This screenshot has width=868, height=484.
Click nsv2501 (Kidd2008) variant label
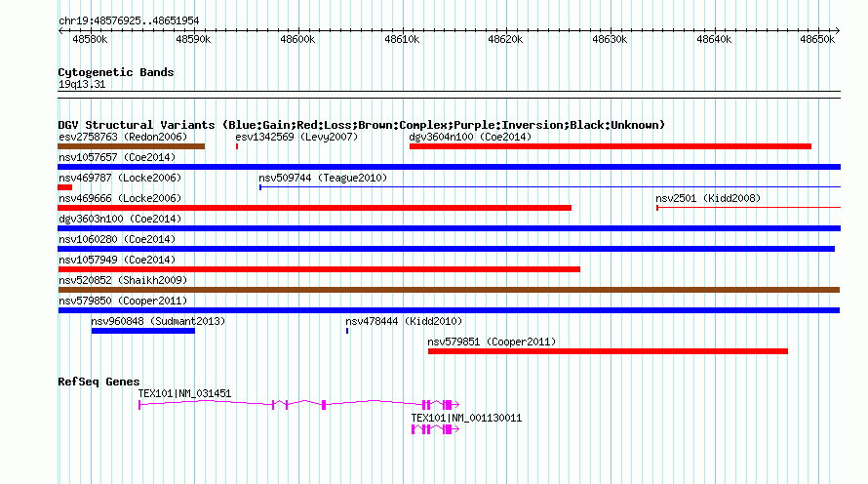[x=708, y=198]
